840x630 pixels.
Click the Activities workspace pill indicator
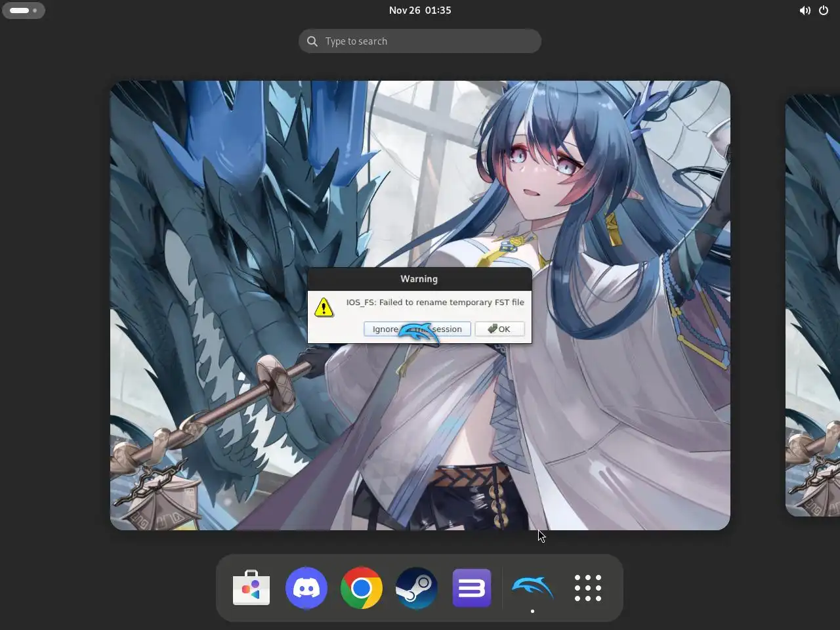[x=24, y=10]
